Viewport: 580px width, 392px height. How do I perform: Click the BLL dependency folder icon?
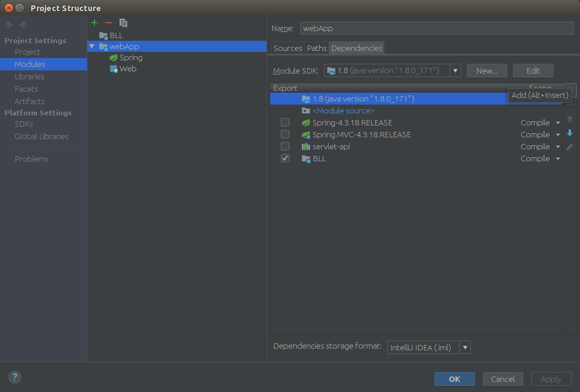click(306, 159)
